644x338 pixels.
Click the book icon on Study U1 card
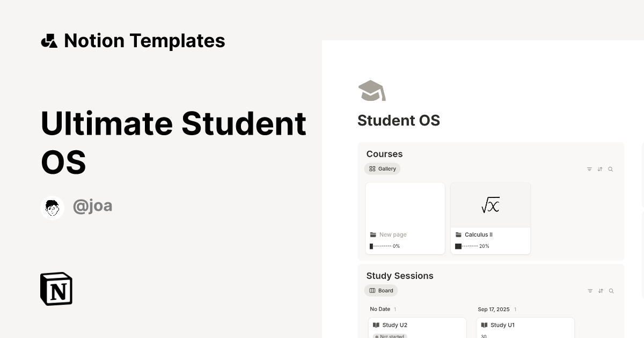(484, 325)
